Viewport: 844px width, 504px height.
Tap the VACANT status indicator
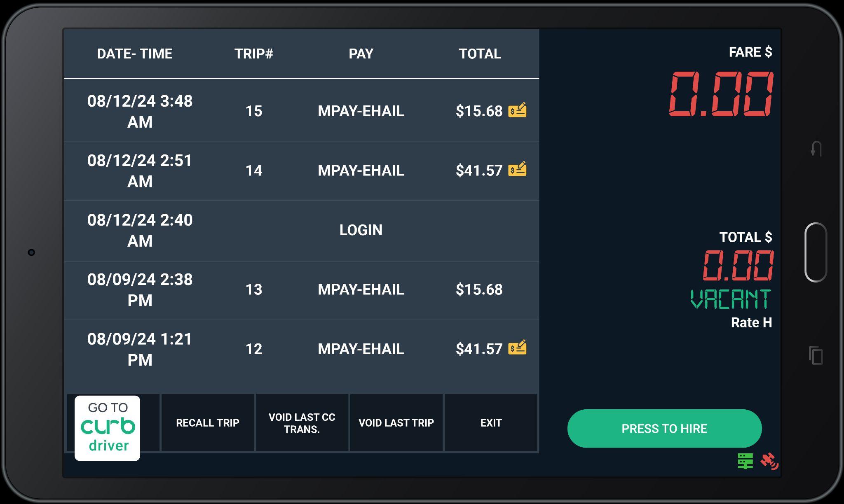pyautogui.click(x=730, y=299)
